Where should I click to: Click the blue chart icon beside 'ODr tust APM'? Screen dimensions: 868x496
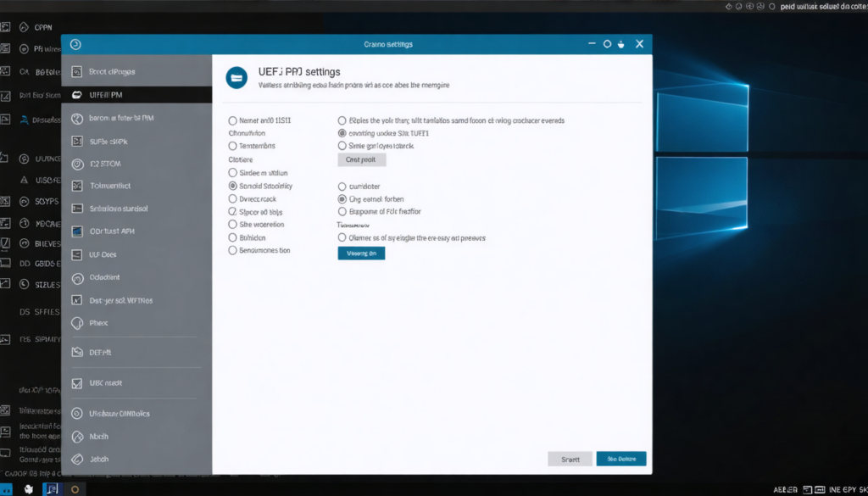click(x=77, y=231)
